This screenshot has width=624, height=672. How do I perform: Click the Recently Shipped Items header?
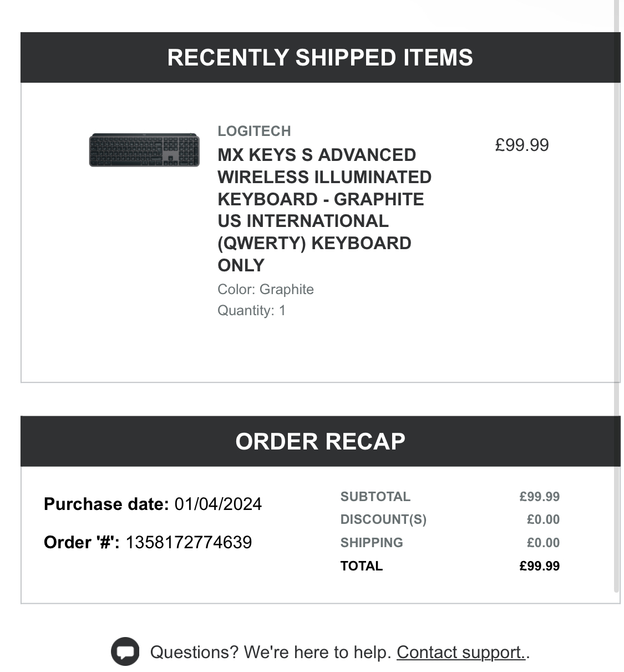[321, 58]
